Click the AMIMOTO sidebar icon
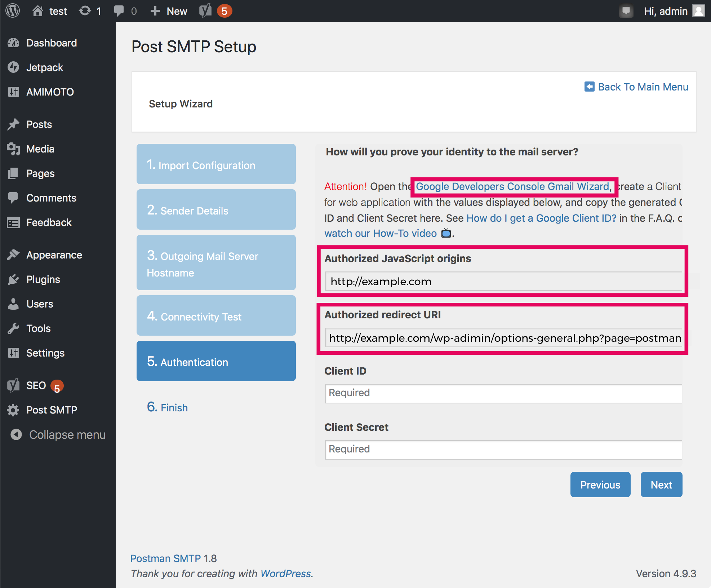 [14, 92]
